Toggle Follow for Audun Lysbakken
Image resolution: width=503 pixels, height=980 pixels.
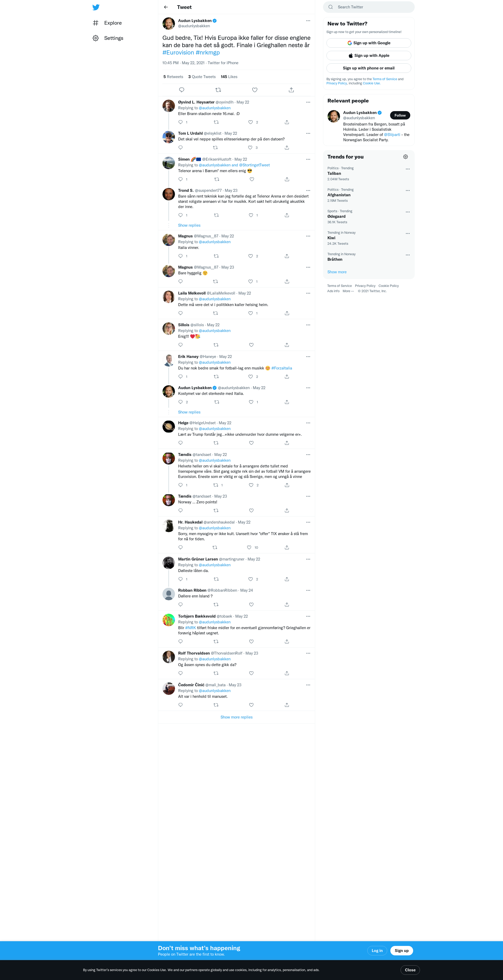(x=400, y=115)
